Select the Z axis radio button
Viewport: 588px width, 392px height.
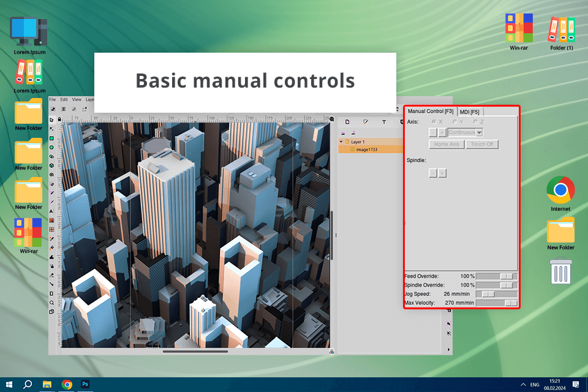click(475, 122)
